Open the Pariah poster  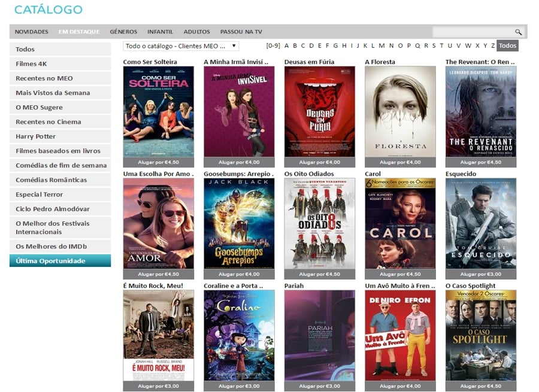tap(320, 336)
